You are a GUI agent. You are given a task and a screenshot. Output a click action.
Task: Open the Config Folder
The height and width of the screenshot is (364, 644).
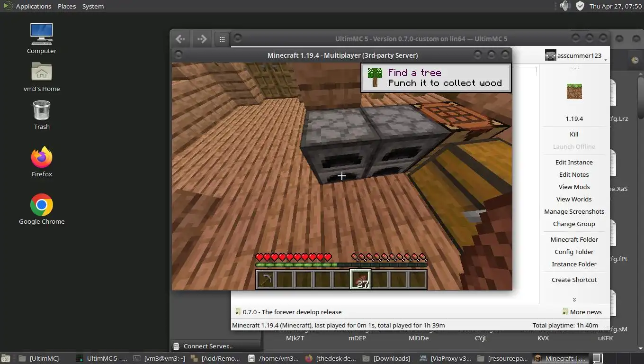coord(574,252)
